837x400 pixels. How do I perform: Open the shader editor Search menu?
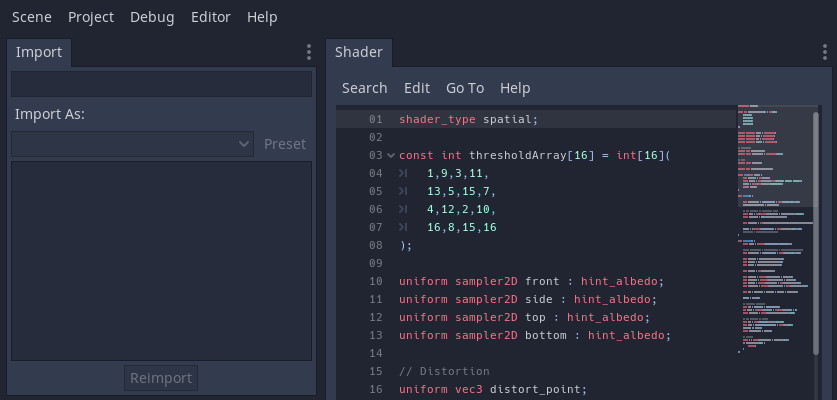point(365,88)
